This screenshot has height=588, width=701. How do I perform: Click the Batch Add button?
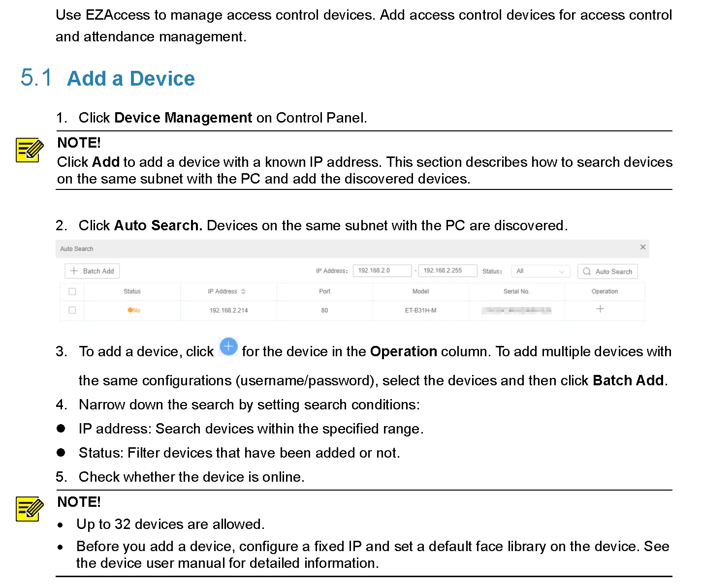(92, 271)
